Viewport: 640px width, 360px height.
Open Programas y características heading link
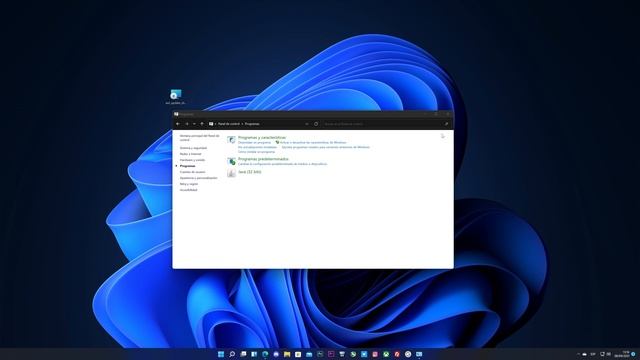coord(262,138)
